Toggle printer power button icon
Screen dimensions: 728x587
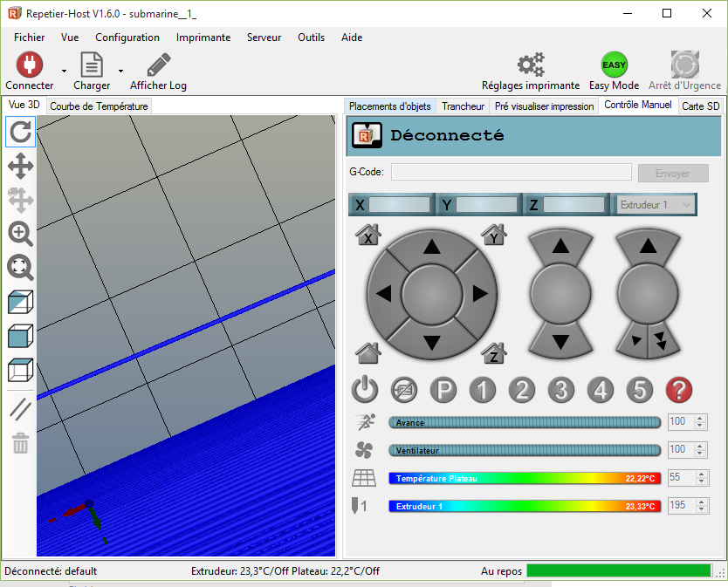click(365, 390)
